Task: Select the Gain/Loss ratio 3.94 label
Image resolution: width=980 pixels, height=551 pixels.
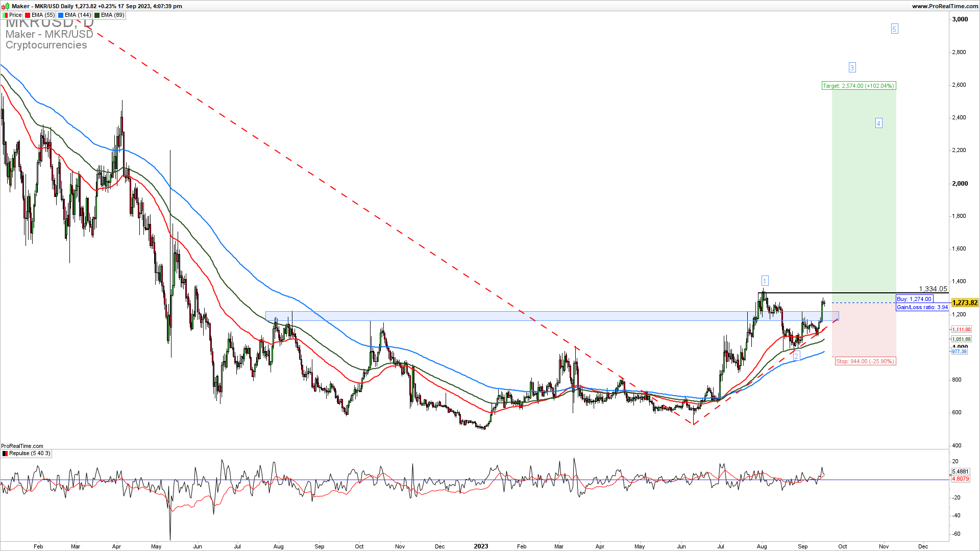Action: point(922,307)
